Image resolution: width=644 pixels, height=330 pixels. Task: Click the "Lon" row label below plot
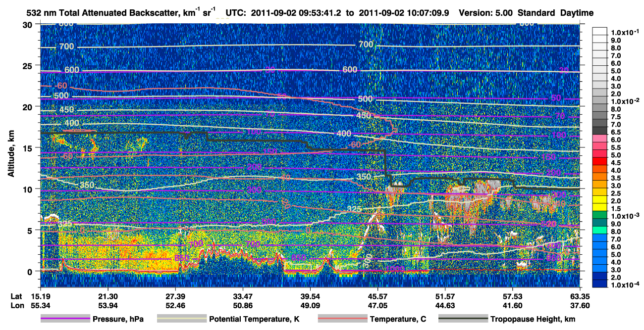pos(17,306)
